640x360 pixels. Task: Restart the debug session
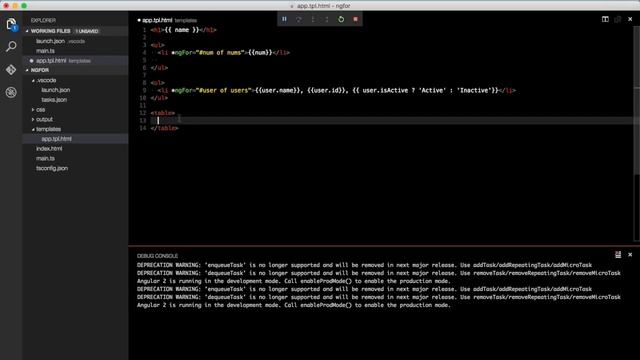[341, 19]
